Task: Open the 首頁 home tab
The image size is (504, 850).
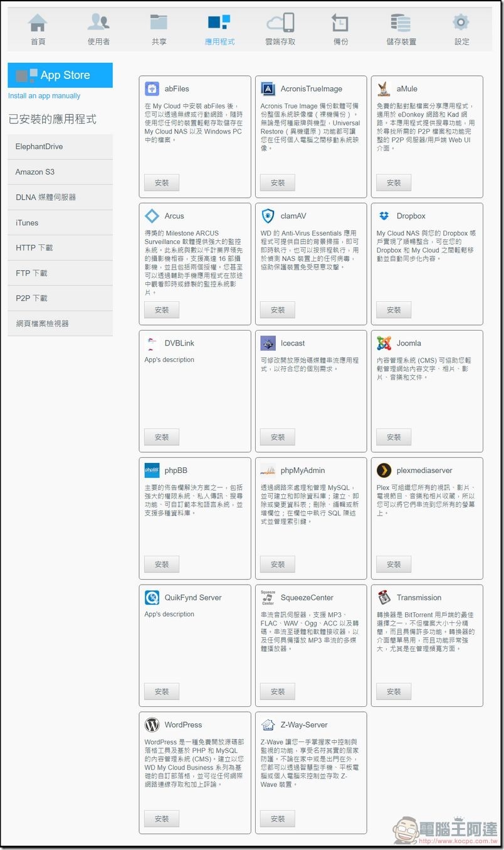Action: pyautogui.click(x=38, y=29)
